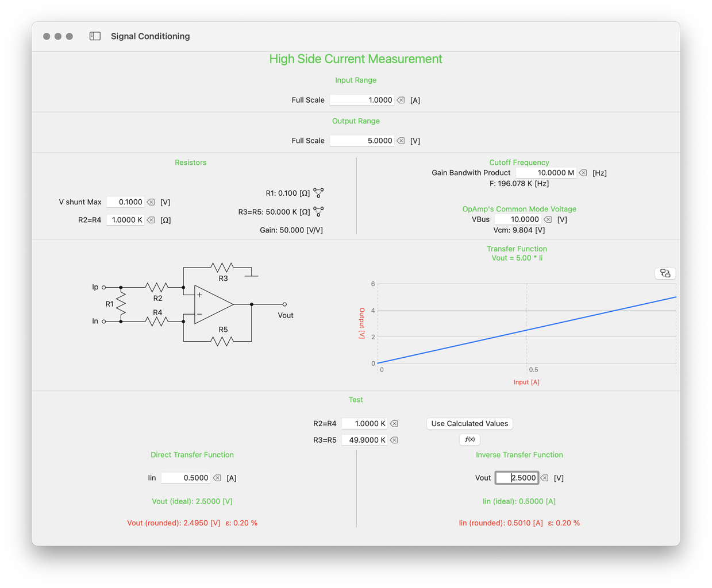Select the Vout field under Inverse Transfer Function

(516, 477)
